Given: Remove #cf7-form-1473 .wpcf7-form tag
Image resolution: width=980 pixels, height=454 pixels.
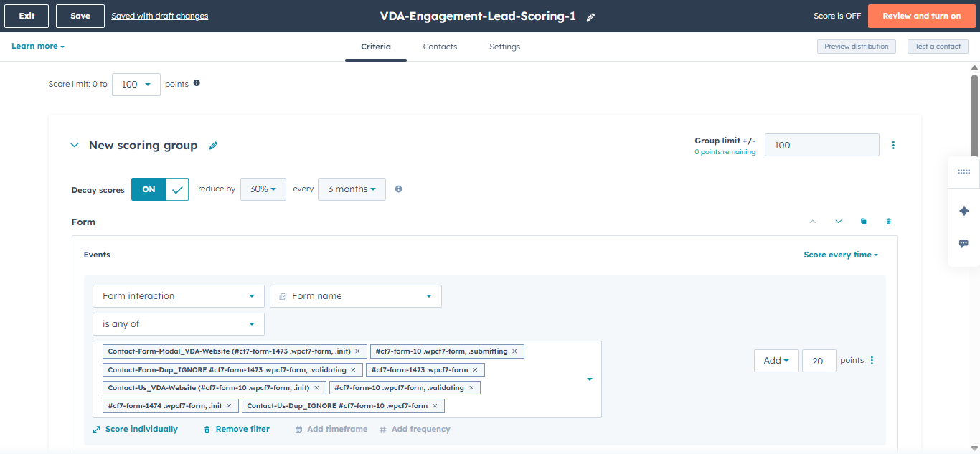Looking at the screenshot, I should point(475,370).
